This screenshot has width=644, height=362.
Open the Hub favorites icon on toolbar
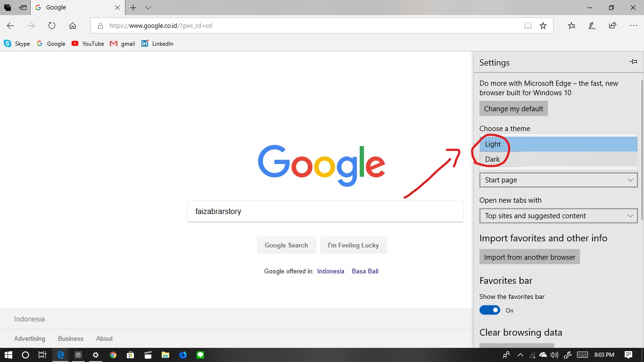(571, 26)
